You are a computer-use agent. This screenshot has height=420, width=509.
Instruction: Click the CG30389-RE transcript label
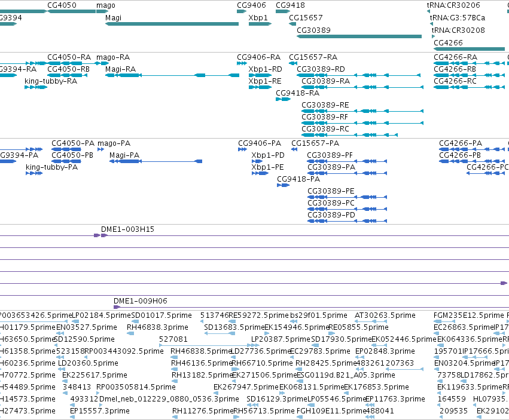coord(325,105)
